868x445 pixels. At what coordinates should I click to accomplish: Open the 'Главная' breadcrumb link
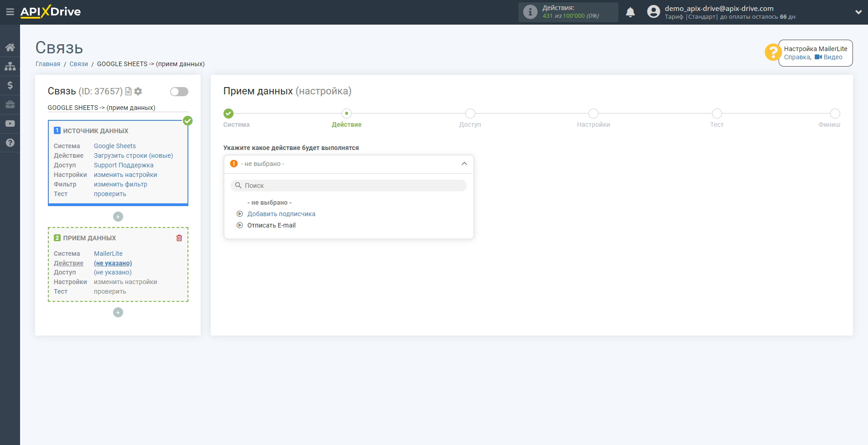click(x=48, y=64)
